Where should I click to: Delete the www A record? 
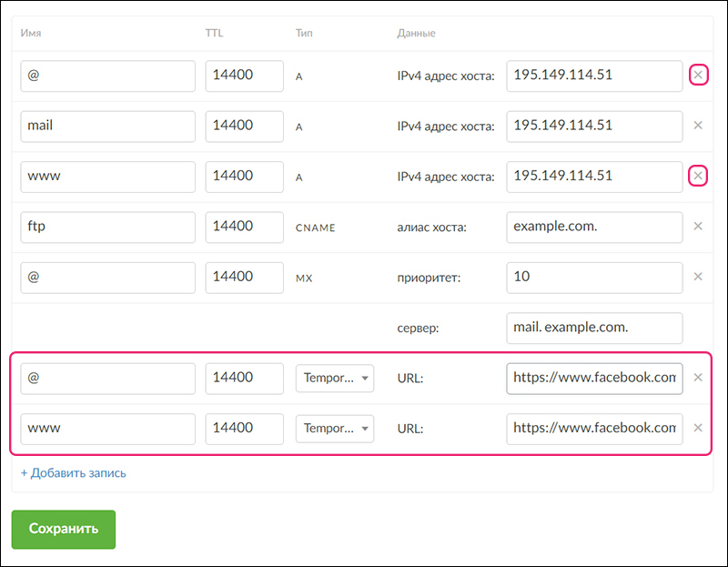(x=698, y=176)
